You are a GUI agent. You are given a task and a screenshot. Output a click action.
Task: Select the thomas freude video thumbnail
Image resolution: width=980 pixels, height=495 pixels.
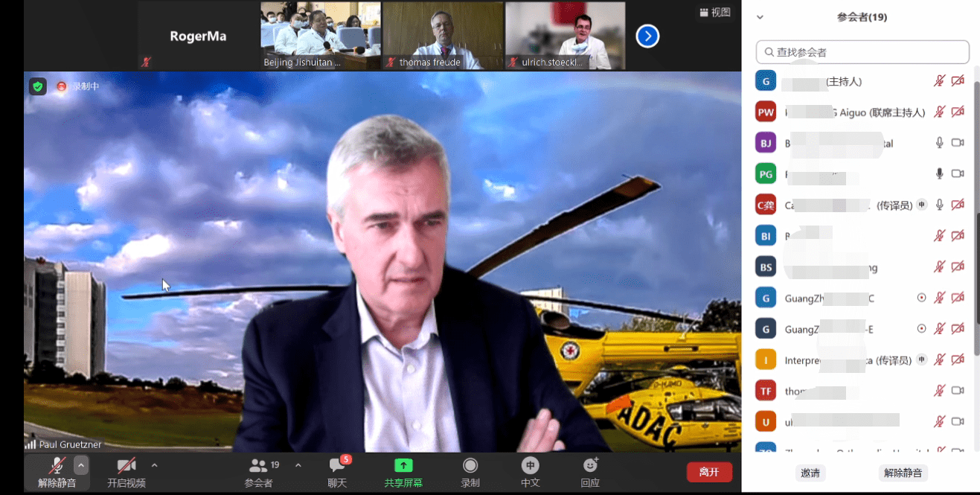pos(443,36)
